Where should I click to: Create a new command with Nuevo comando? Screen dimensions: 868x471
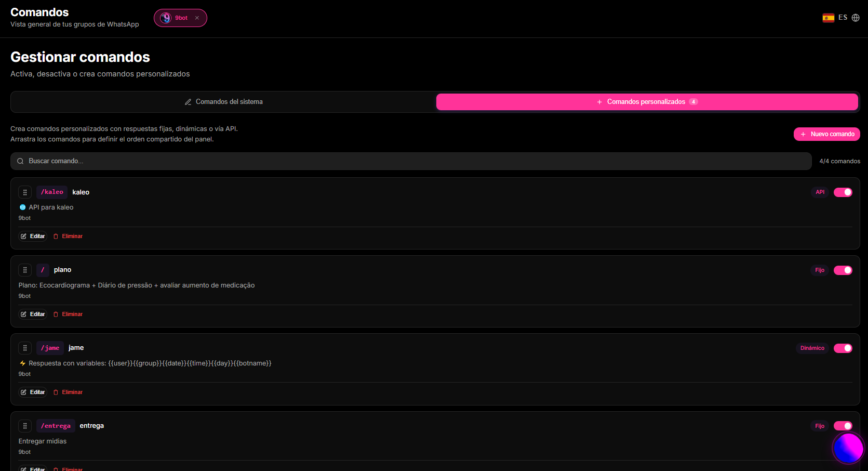pyautogui.click(x=826, y=134)
